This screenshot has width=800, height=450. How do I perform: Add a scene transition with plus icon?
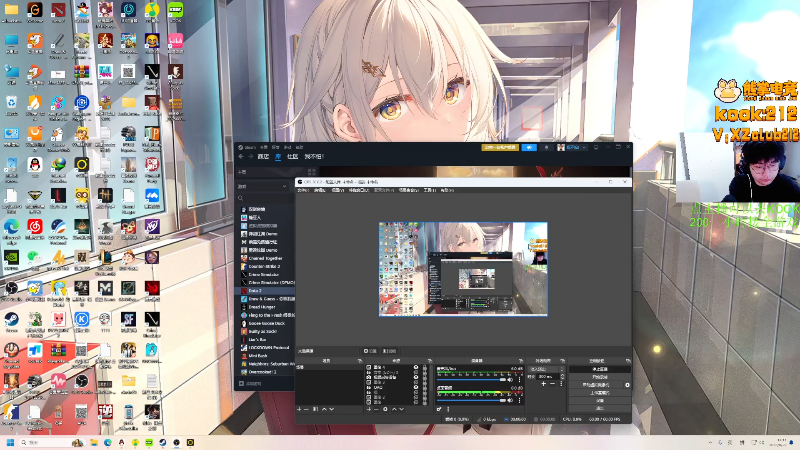point(543,384)
